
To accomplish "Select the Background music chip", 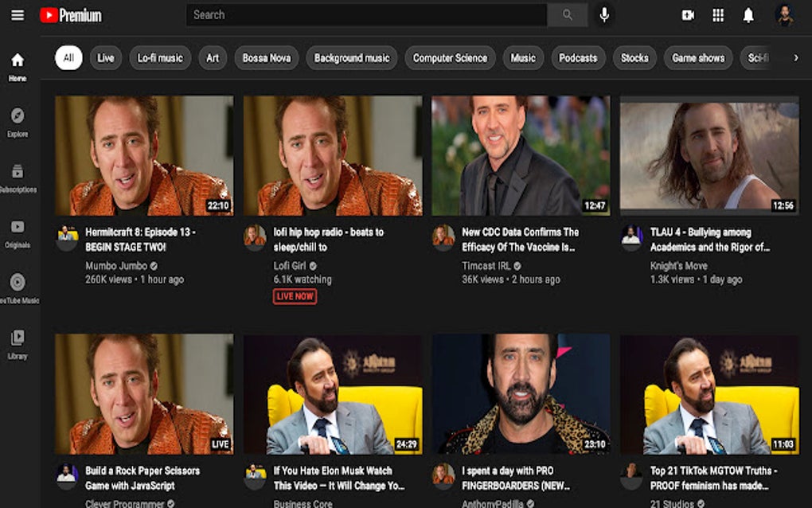I will pos(352,58).
